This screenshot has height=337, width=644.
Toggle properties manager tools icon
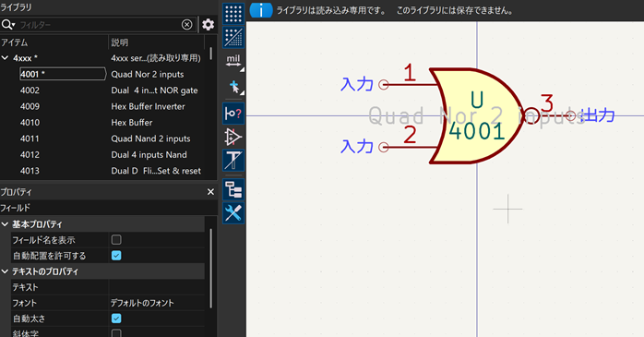pyautogui.click(x=233, y=213)
